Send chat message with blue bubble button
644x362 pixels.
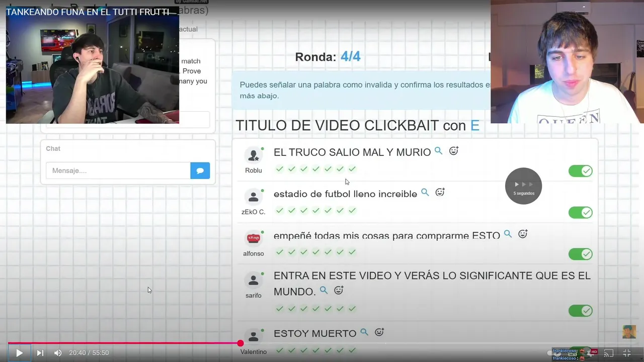(x=200, y=170)
